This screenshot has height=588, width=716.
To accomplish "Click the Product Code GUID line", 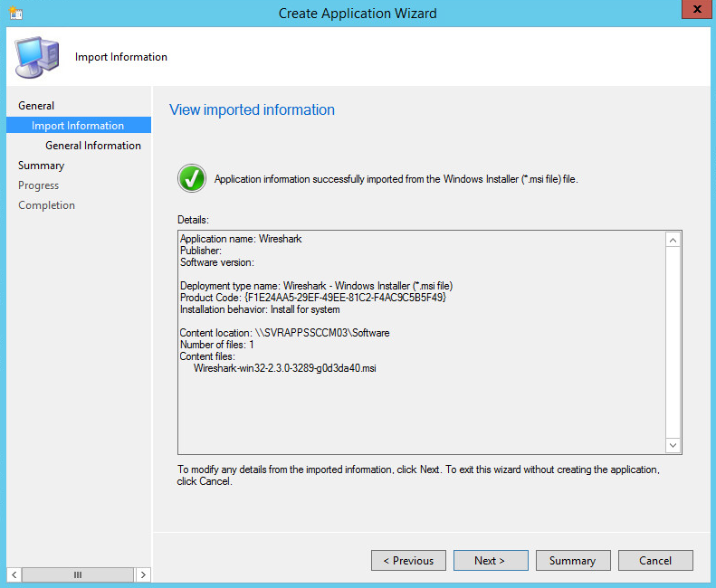I will (313, 298).
